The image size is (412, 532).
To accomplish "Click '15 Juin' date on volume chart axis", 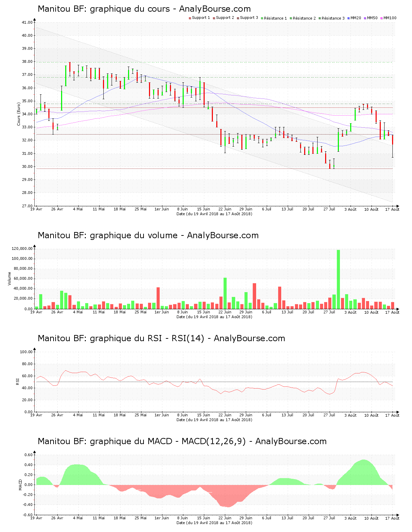I will point(204,312).
